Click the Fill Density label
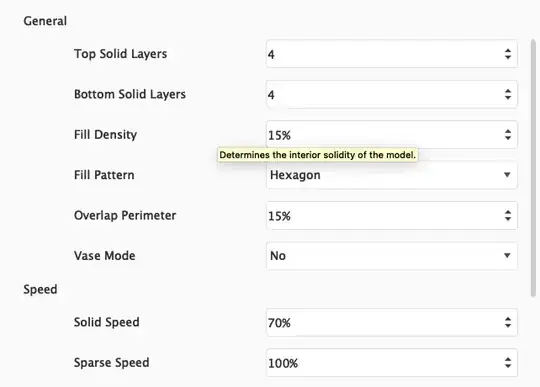 [x=105, y=134]
